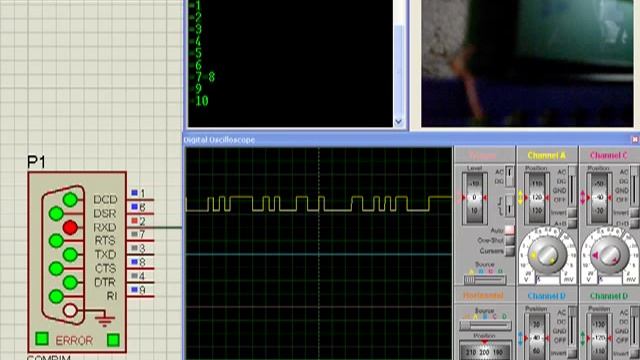Click the green RTS pin indicator
Image resolution: width=640 pixels, height=360 pixels.
point(56,241)
